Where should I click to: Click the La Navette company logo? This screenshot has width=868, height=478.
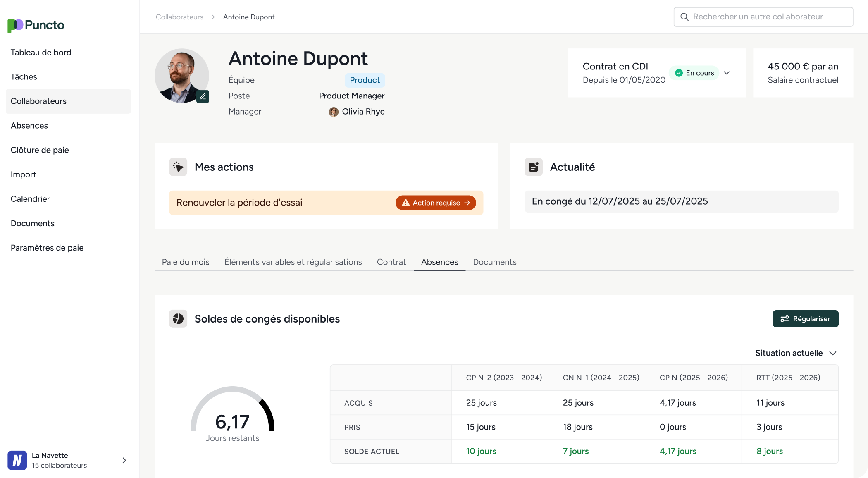(17, 460)
